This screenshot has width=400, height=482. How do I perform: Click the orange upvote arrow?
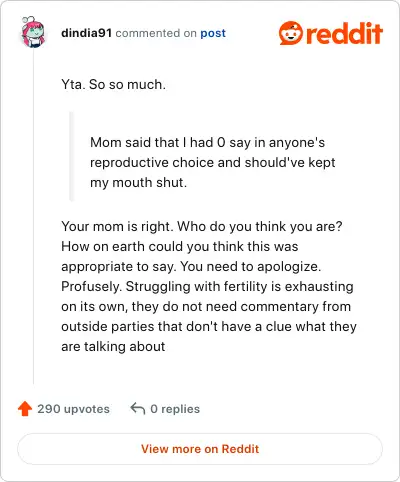coord(25,409)
